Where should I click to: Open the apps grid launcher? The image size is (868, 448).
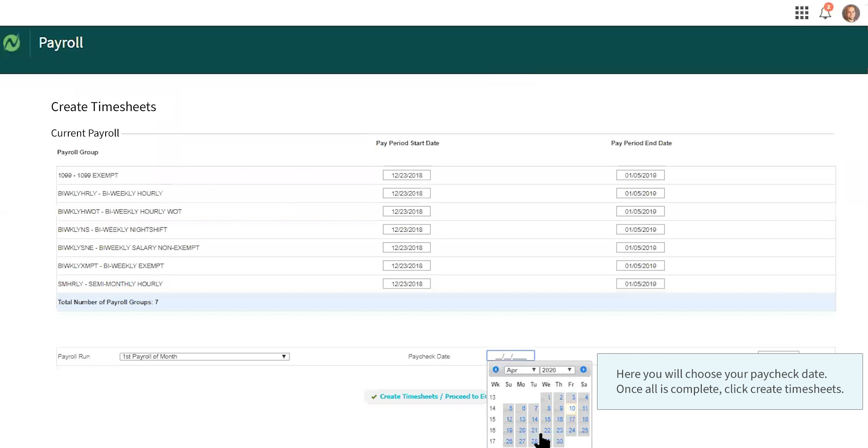tap(802, 13)
